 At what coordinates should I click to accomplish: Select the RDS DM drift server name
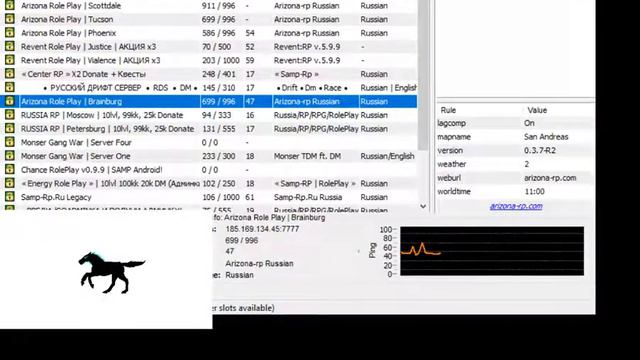click(120, 88)
